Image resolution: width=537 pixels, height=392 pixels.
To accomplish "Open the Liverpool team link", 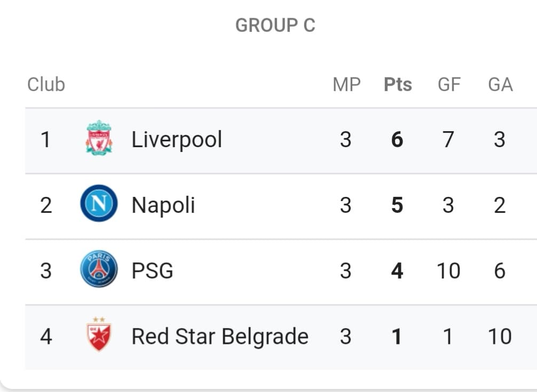I will coord(177,140).
